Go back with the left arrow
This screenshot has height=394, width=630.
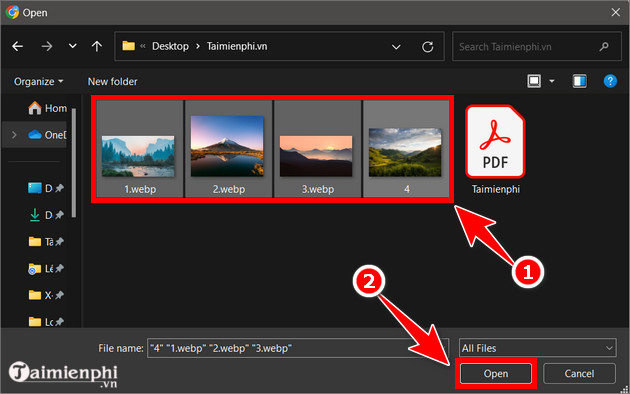tap(17, 46)
